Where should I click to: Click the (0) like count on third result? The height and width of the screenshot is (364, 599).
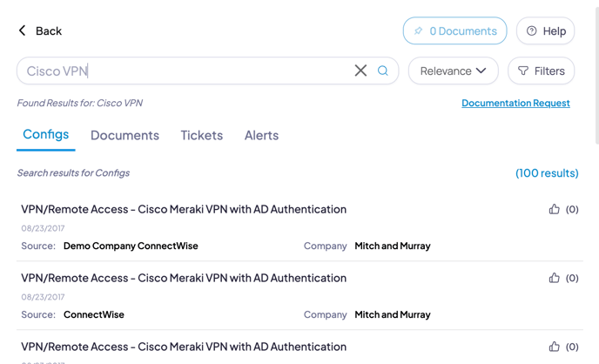click(x=572, y=347)
